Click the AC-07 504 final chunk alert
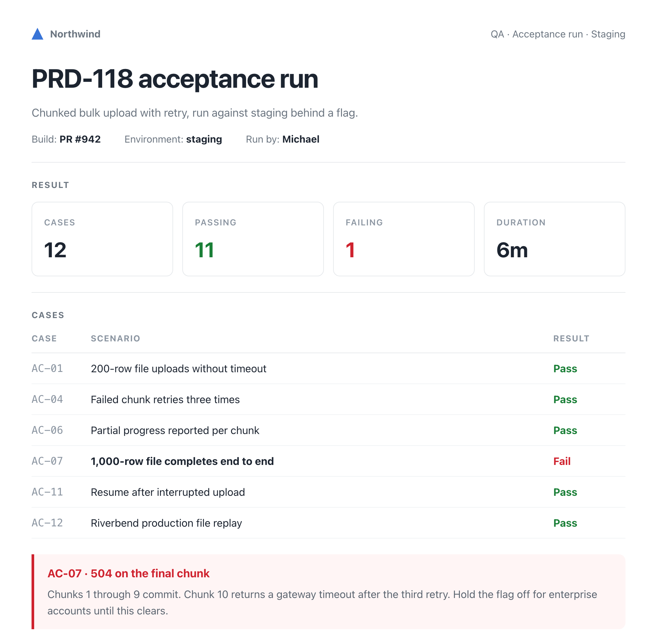Viewport: 657px width, 644px height. point(328,591)
